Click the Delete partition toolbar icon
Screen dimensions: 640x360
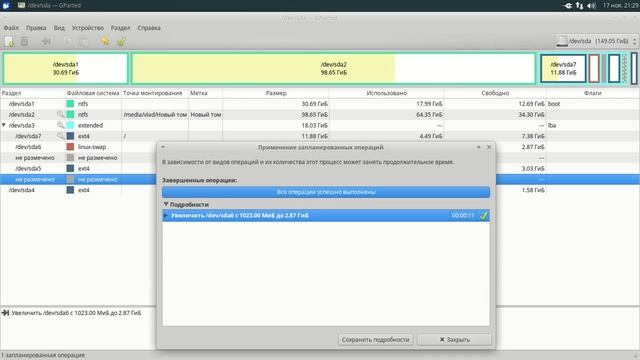(x=24, y=42)
